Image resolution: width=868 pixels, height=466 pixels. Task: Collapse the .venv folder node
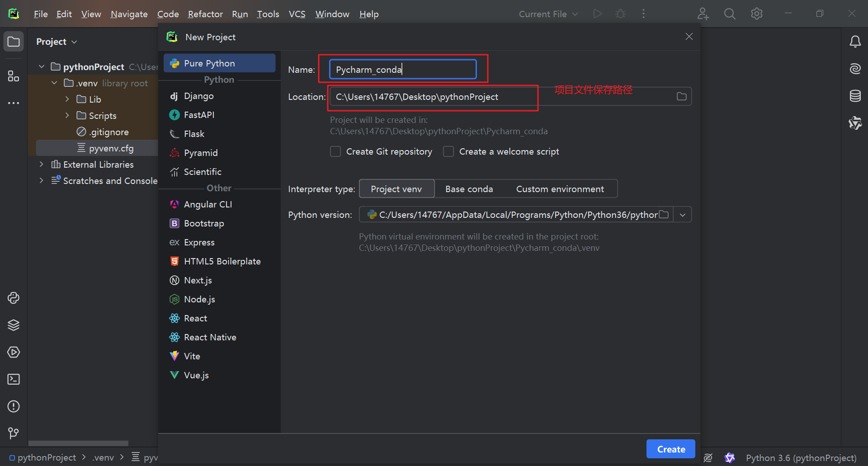click(54, 83)
